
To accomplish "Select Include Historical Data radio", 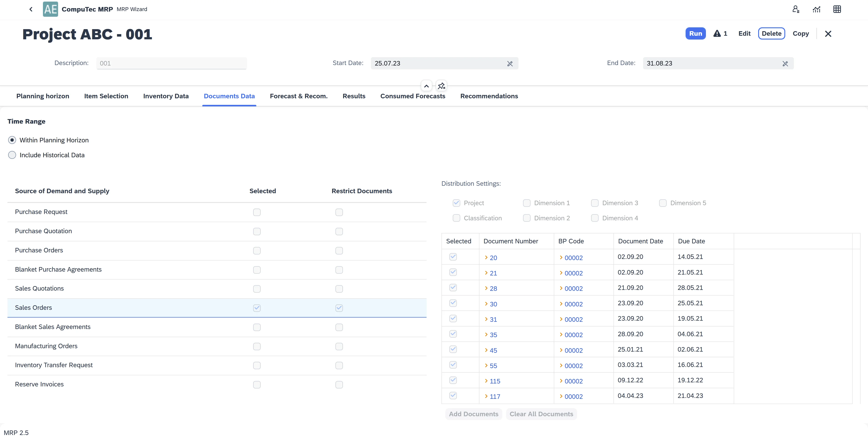I will pyautogui.click(x=12, y=155).
